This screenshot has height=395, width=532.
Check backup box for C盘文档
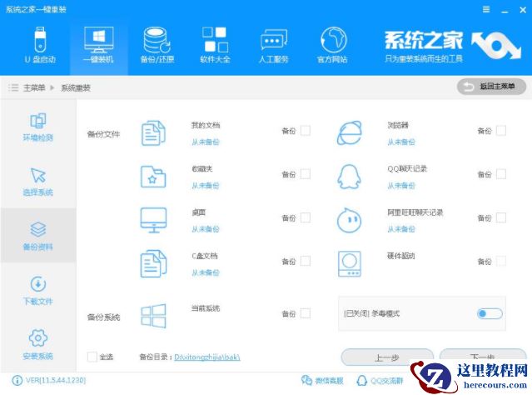click(x=306, y=261)
